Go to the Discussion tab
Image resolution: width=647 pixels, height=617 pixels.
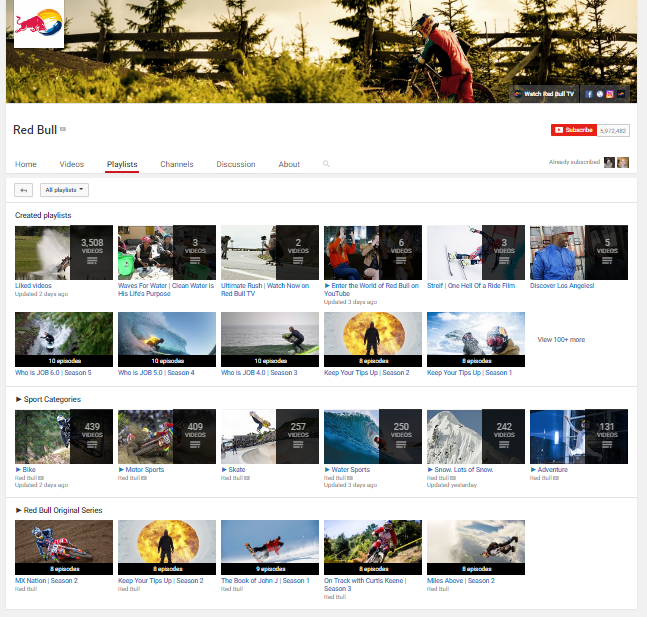pos(236,164)
